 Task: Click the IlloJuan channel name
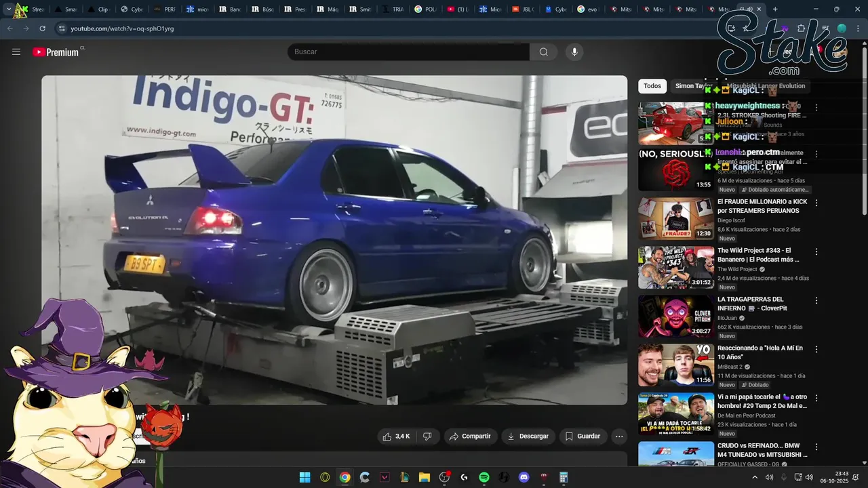tap(727, 318)
